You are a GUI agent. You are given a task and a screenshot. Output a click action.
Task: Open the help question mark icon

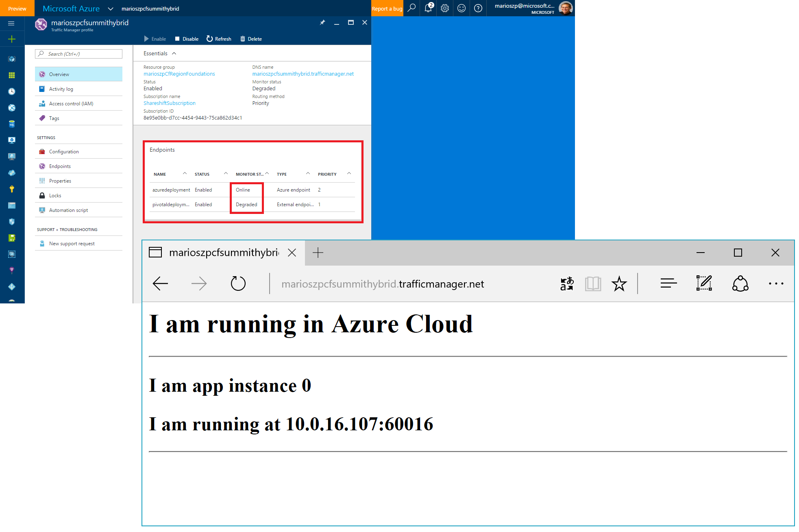click(x=478, y=8)
